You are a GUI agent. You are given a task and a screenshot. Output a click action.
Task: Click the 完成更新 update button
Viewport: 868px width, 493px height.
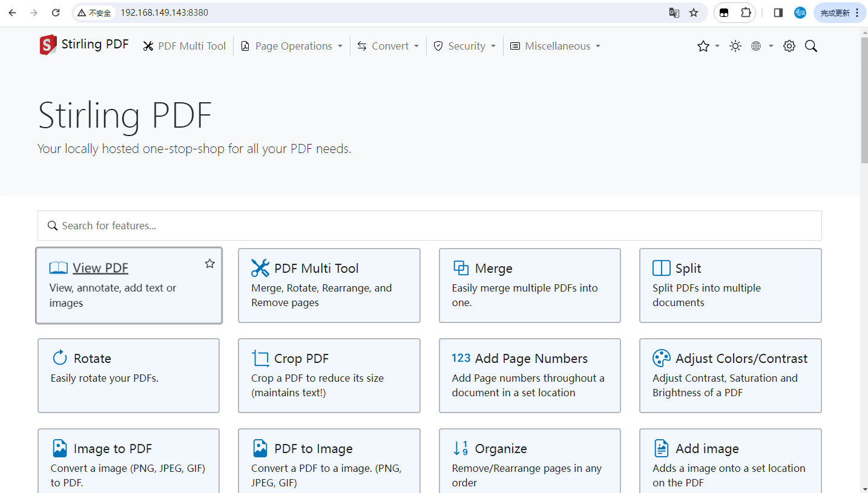[x=840, y=13]
